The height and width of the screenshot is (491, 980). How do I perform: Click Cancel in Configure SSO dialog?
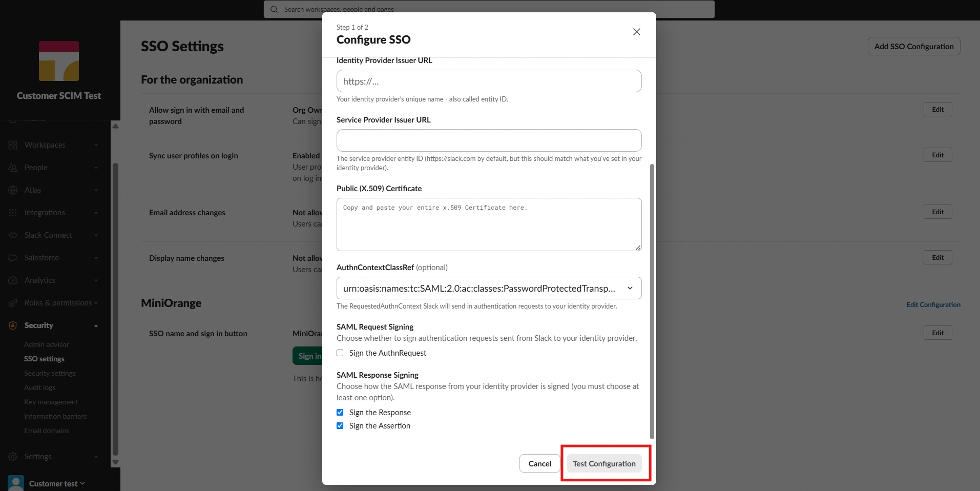(540, 463)
